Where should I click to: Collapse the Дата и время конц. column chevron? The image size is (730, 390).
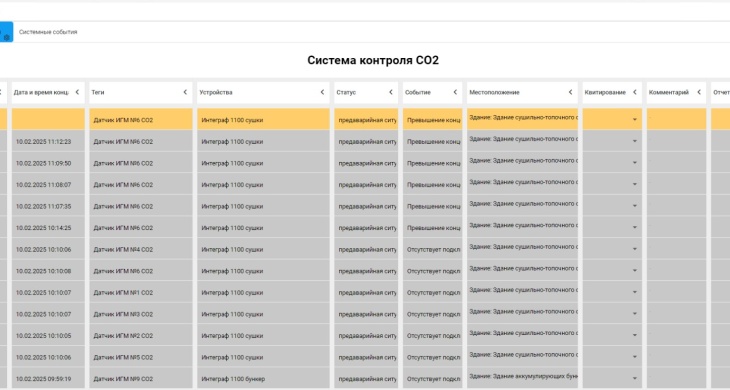77,92
